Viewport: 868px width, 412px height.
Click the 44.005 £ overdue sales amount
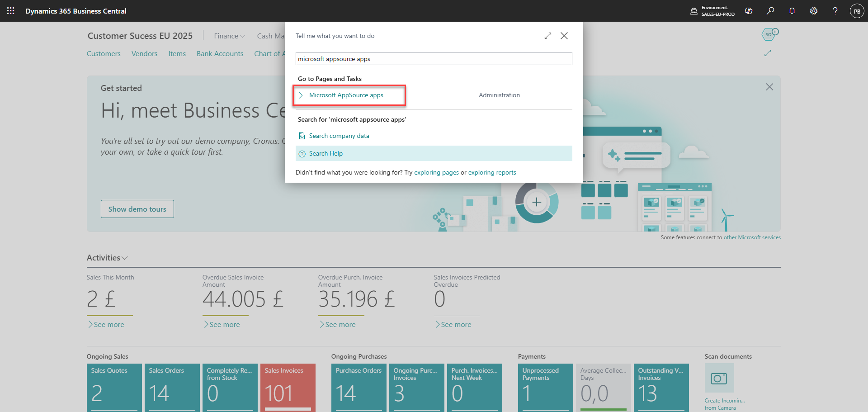tap(243, 299)
